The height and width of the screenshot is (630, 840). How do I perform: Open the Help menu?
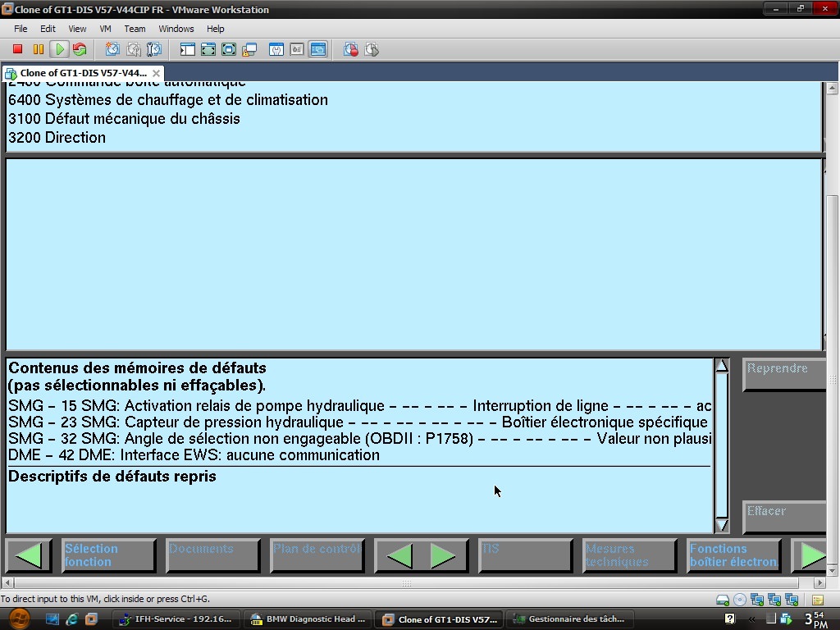pos(216,29)
